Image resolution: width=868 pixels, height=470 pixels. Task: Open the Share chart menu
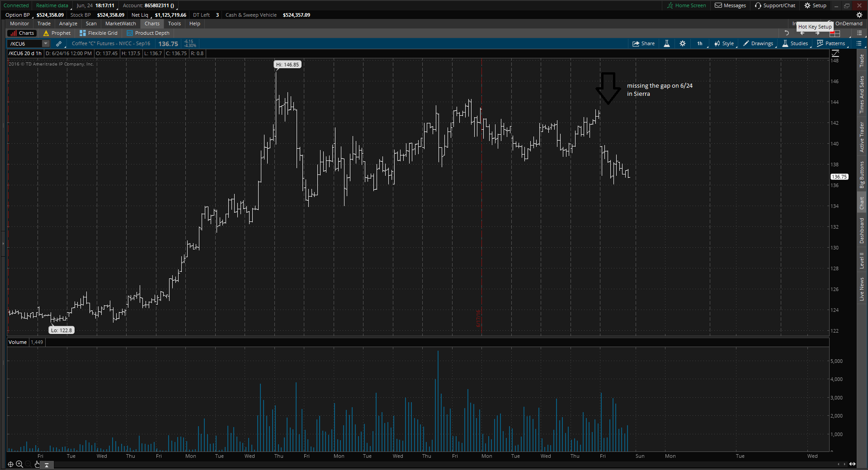[x=644, y=44]
